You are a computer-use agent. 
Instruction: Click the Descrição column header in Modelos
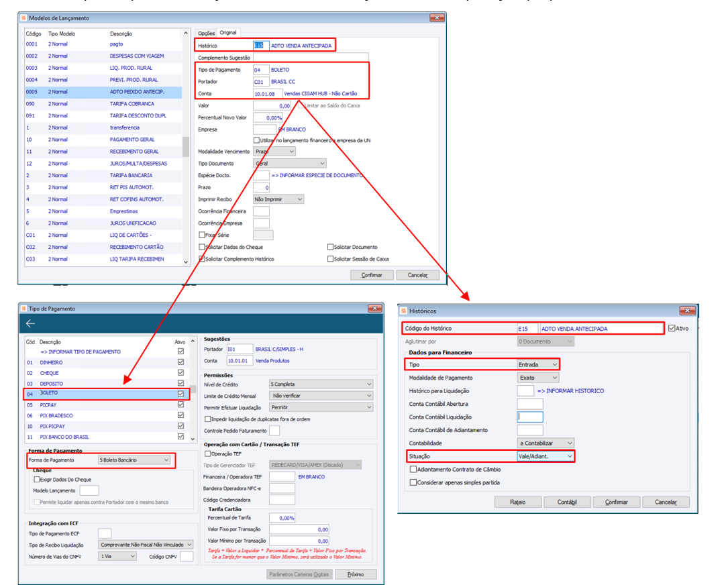click(121, 34)
